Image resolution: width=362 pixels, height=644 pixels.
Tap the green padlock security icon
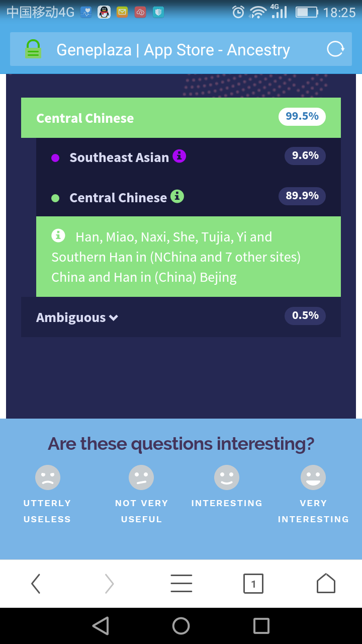(33, 49)
